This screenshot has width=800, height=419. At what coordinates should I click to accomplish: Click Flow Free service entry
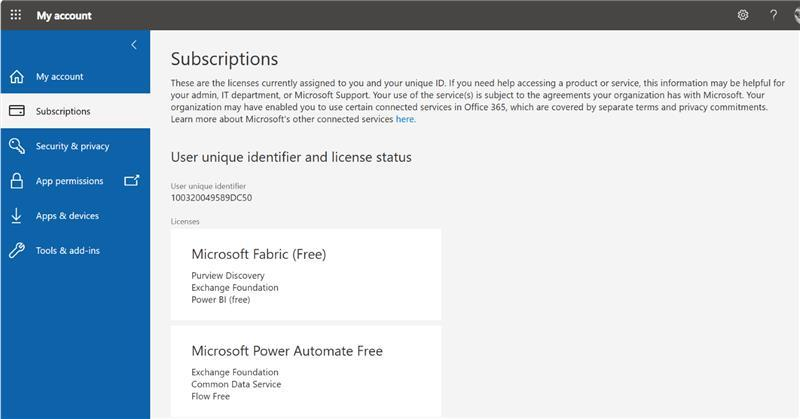(211, 397)
